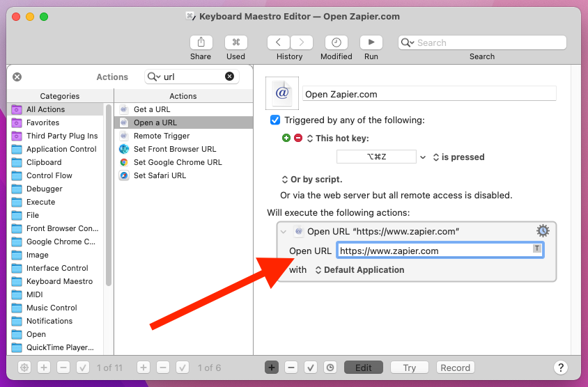Viewport: 588px width, 387px height.
Task: Open the 'Default Application' popup
Action: [x=359, y=270]
